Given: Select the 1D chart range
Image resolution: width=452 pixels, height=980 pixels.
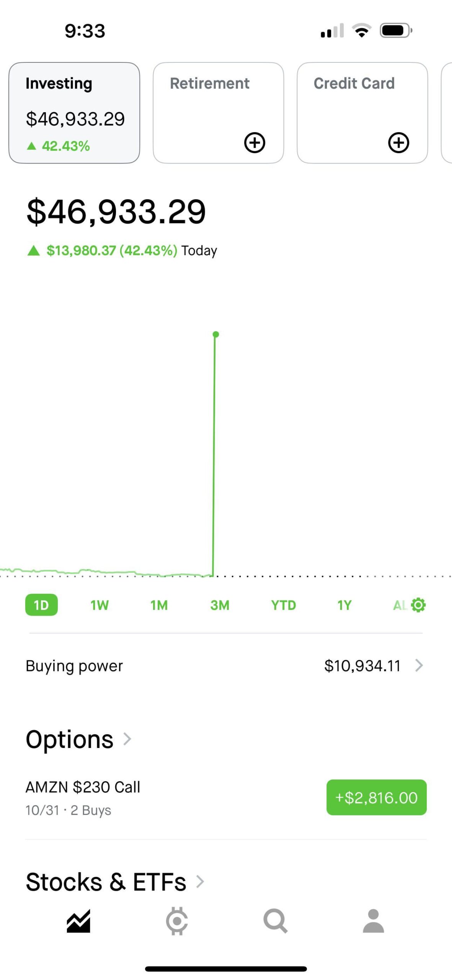Looking at the screenshot, I should click(41, 605).
